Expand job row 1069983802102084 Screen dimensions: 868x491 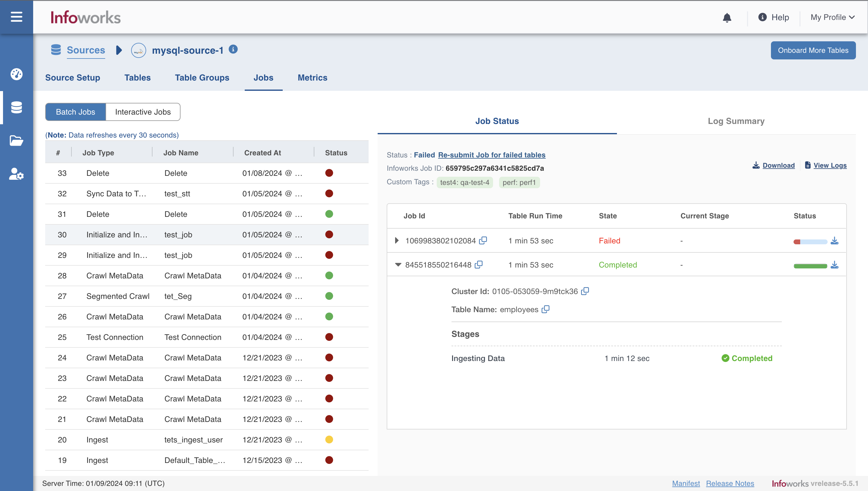(x=397, y=240)
